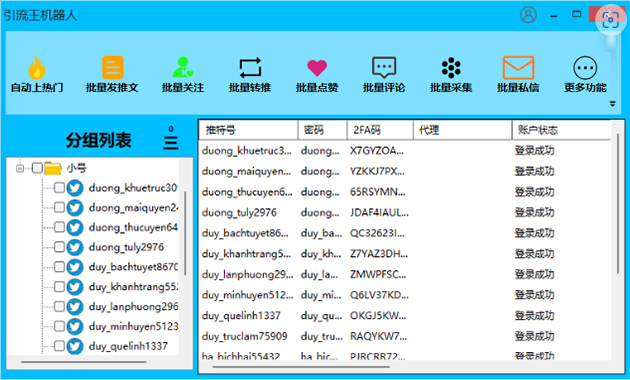Check the duy_minhuyen5123 account checkbox
This screenshot has width=630, height=380.
[x=59, y=326]
